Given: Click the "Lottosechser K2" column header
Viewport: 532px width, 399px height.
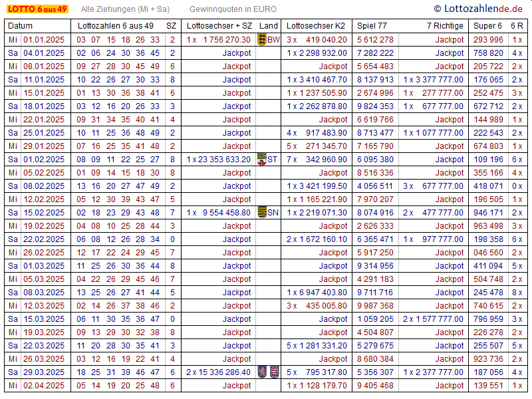Looking at the screenshot, I should point(316,26).
